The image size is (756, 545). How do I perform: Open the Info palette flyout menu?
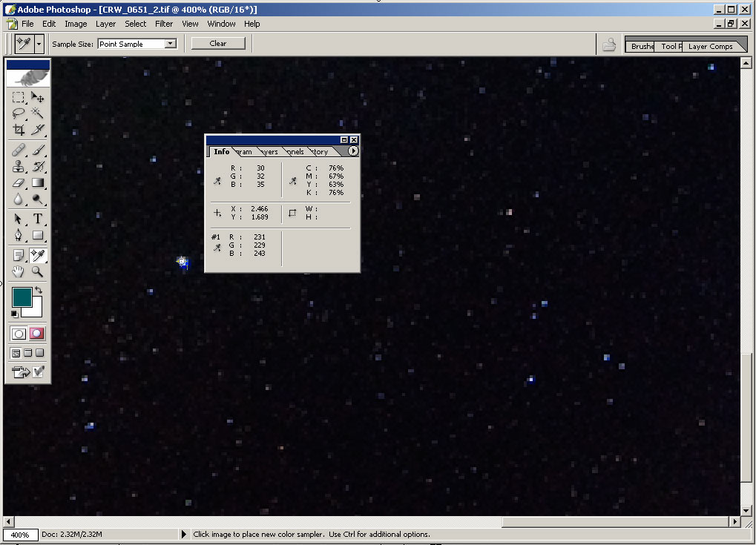pos(353,151)
